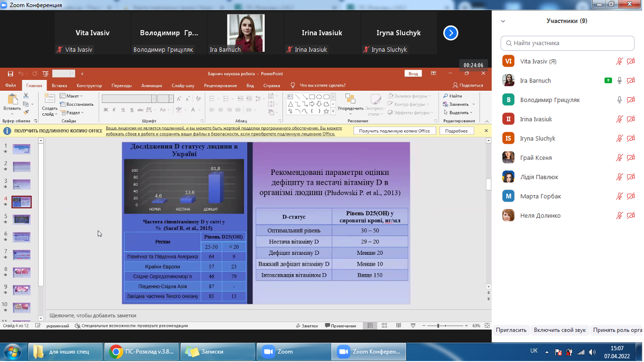Click the next participants arrow in gallery

pos(450,33)
